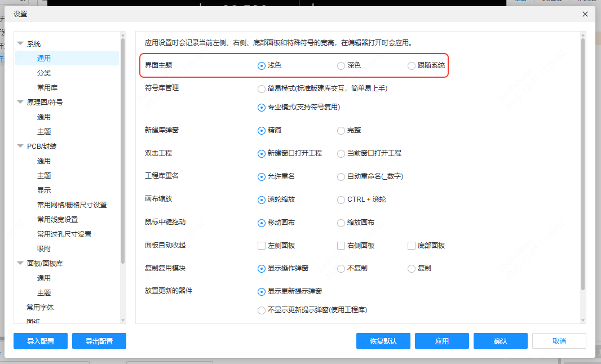Viewport: 601px width, 364px height.
Task: Check the 右侧面板 auto-collapse box
Action: tap(340, 245)
